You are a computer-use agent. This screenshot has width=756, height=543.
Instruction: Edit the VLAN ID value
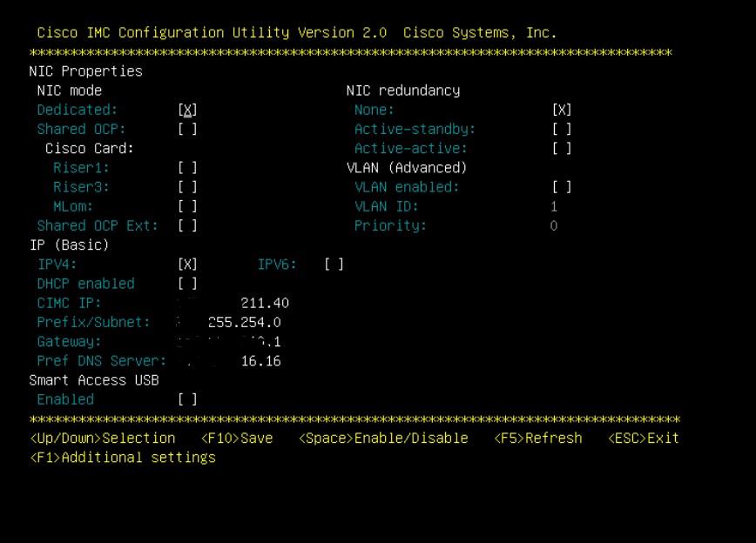pyautogui.click(x=554, y=207)
